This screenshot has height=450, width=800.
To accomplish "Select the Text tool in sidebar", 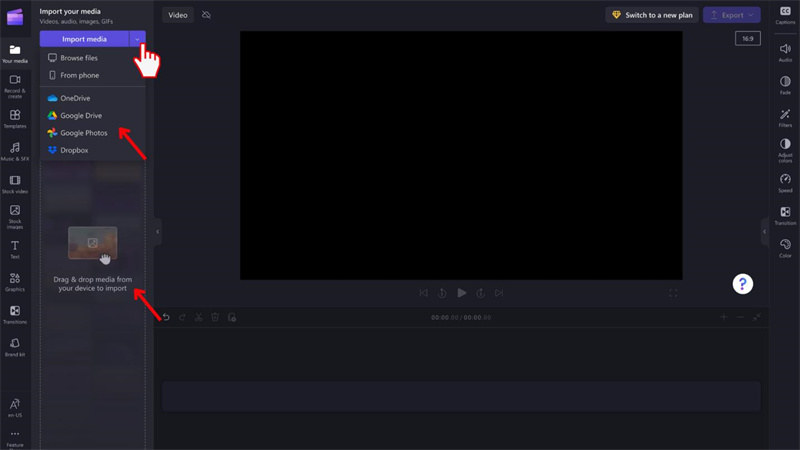I will pyautogui.click(x=15, y=249).
